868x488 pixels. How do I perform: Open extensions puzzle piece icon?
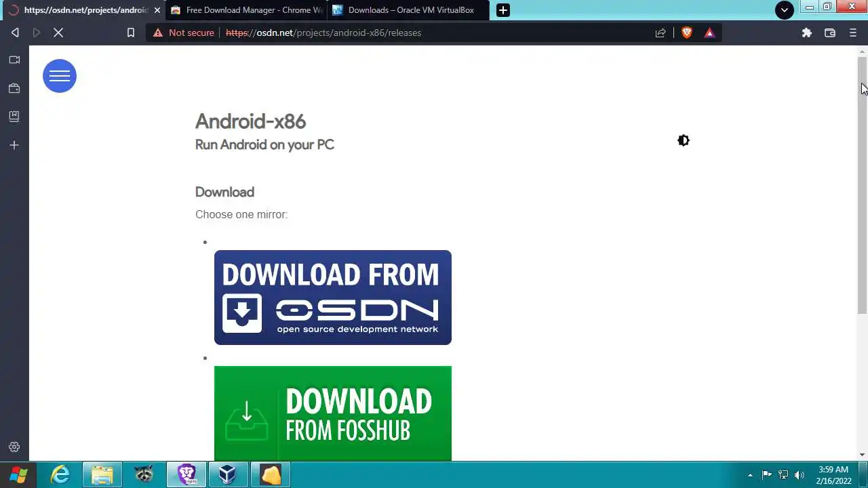pos(806,33)
